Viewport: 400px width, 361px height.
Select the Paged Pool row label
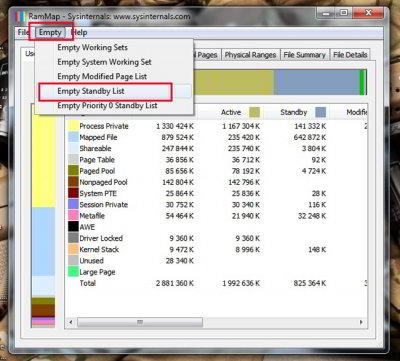[97, 171]
